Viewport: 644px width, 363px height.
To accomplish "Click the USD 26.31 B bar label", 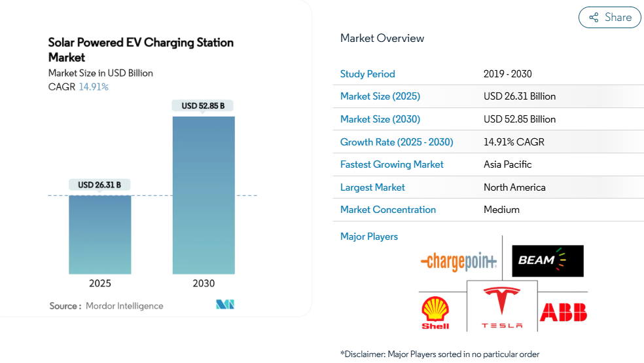I will point(99,185).
